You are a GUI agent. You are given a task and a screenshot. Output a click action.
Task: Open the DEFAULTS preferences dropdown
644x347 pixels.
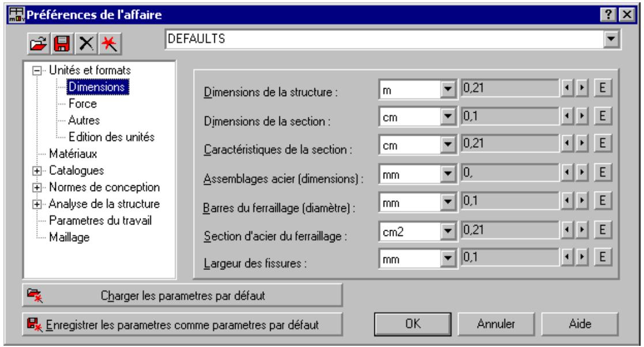[611, 39]
